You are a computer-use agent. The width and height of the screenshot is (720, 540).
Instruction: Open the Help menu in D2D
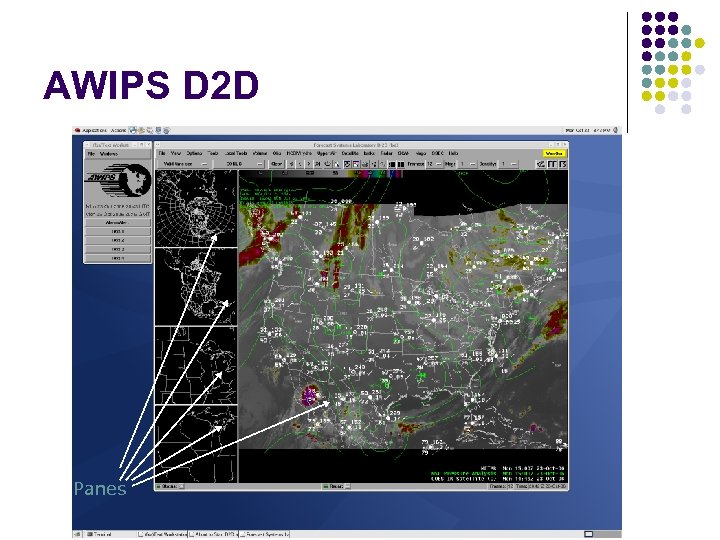(453, 153)
